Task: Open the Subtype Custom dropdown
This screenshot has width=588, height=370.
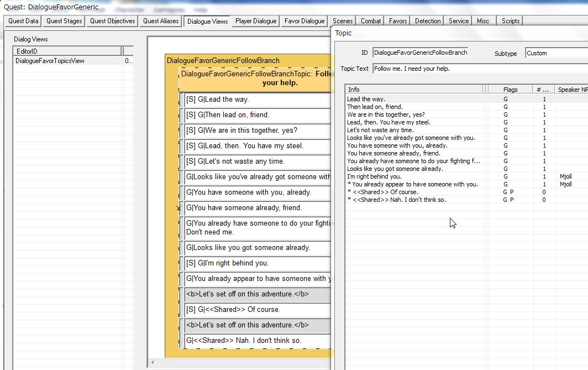Action: 556,53
